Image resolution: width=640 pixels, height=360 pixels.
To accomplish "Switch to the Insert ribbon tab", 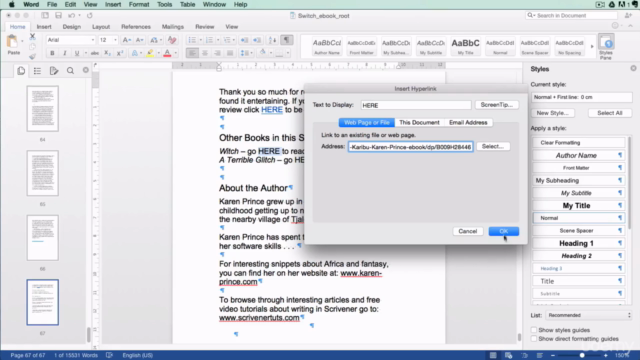I will pyautogui.click(x=44, y=27).
